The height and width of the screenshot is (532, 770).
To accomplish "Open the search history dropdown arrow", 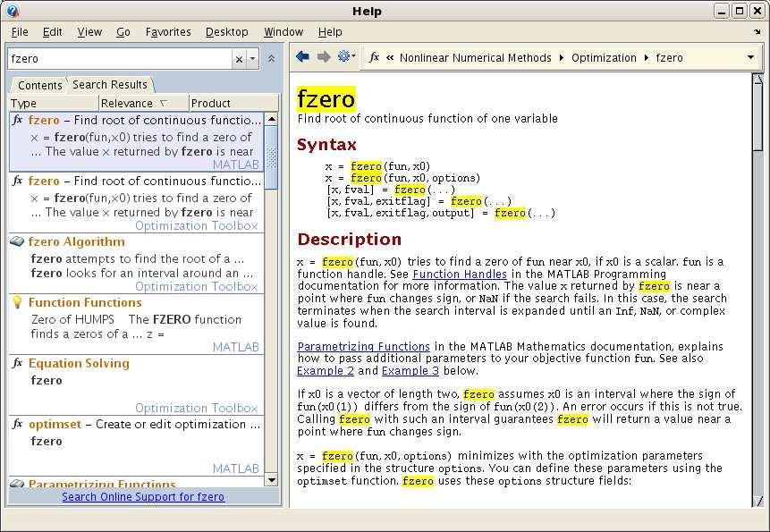I will click(x=252, y=59).
